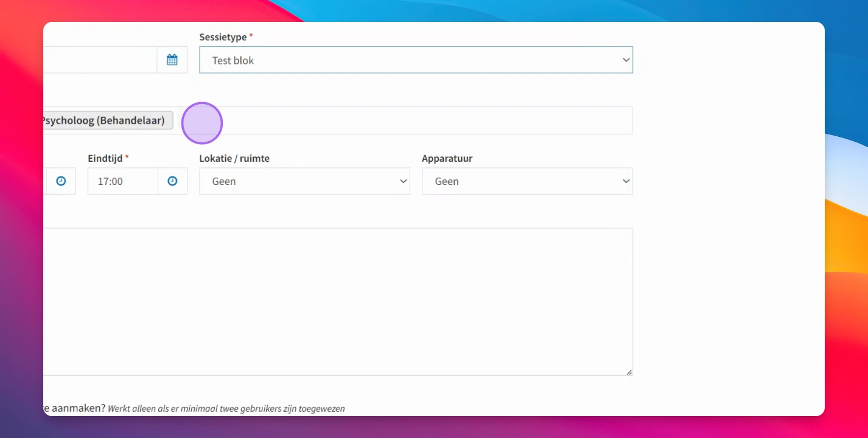
Task: Focus the Eindtijd field showing 17:00
Action: coord(123,181)
